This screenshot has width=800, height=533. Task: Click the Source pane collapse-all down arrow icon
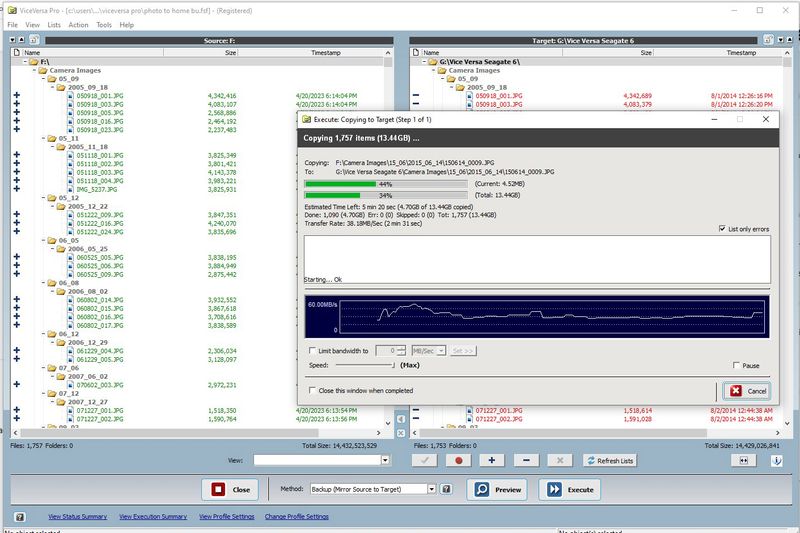click(x=12, y=40)
